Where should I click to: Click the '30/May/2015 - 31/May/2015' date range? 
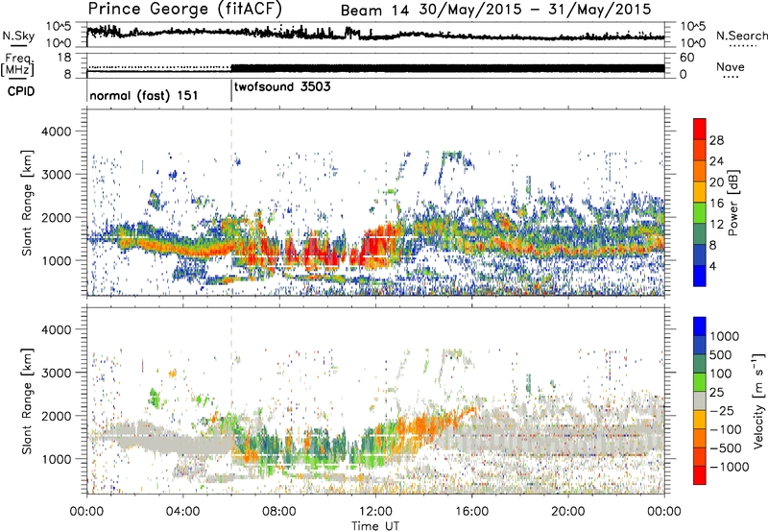click(535, 10)
